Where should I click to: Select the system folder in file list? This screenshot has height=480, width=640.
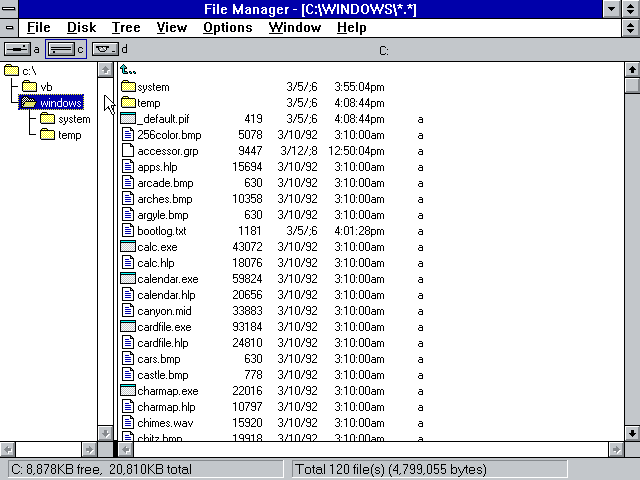[127, 87]
